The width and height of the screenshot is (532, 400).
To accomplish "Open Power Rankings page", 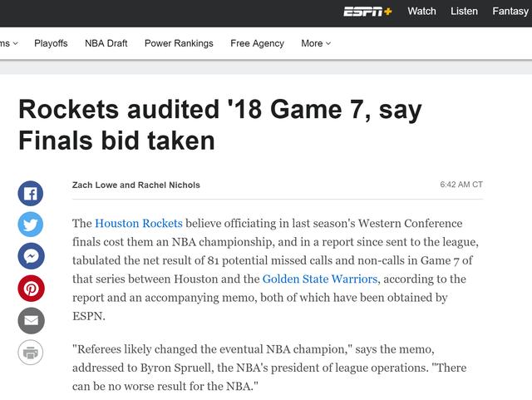I will pos(179,43).
